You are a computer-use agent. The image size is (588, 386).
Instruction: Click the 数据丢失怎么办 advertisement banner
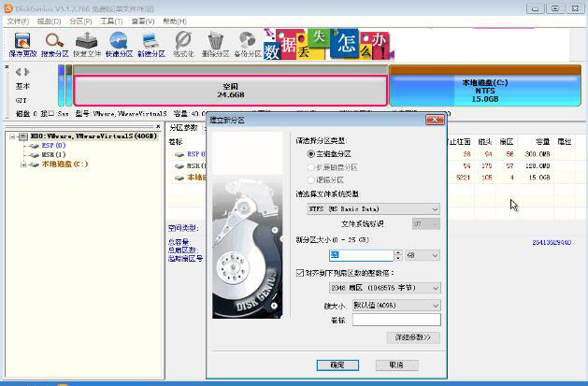point(328,44)
